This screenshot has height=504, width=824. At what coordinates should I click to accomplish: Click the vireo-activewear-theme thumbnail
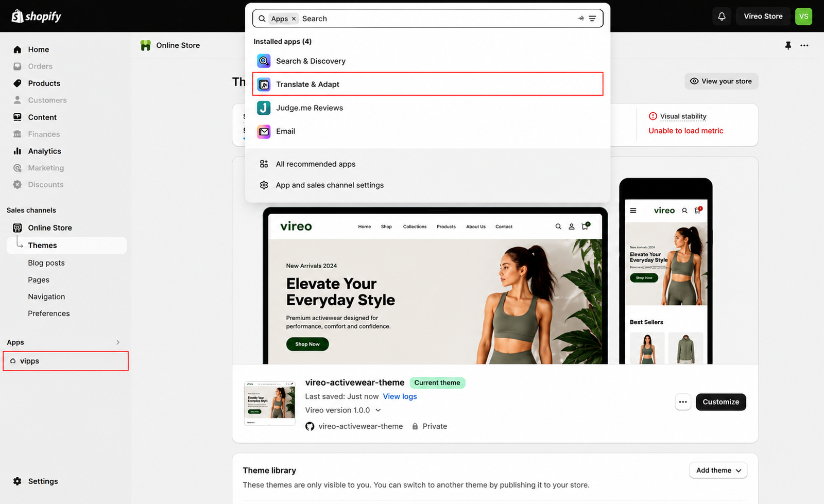pyautogui.click(x=270, y=403)
